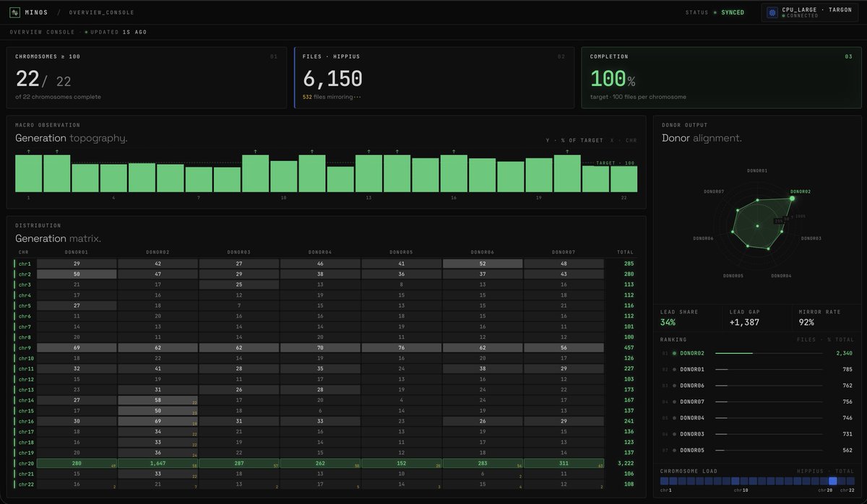867x504 pixels.
Task: Click the DONOR02 highlighted radar point
Action: click(x=792, y=199)
